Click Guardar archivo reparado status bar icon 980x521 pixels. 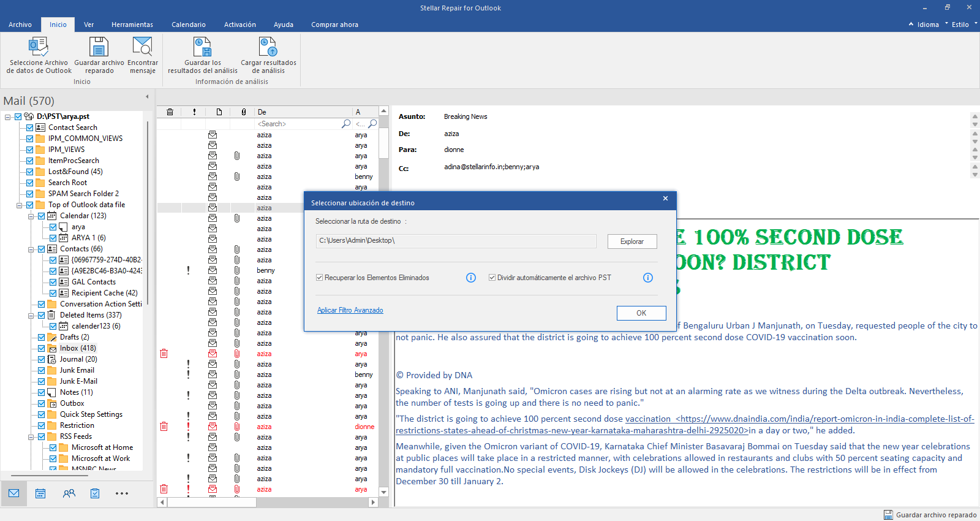click(x=889, y=515)
